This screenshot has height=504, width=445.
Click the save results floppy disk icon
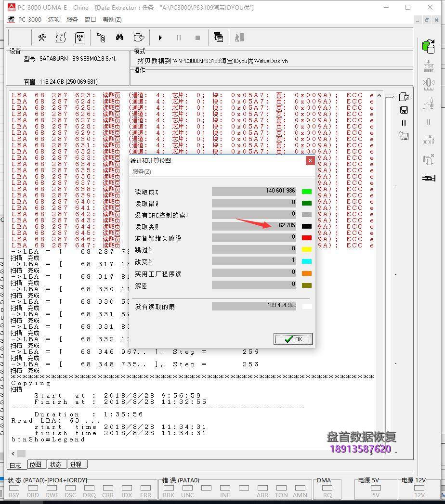pyautogui.click(x=404, y=110)
